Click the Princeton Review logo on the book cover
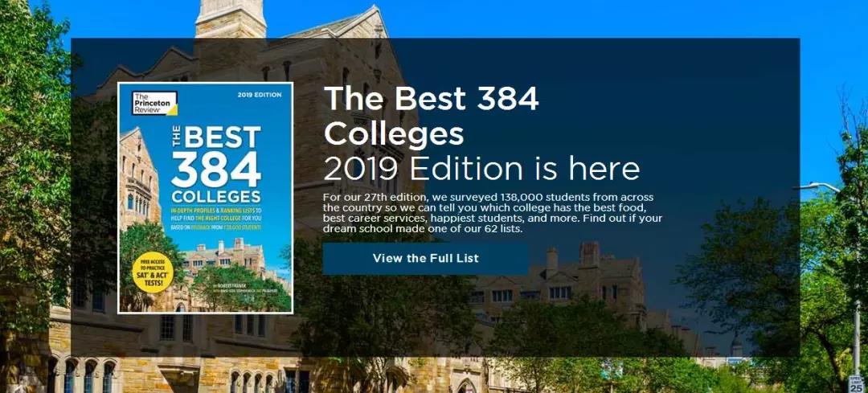The height and width of the screenshot is (393, 868). pos(155,103)
